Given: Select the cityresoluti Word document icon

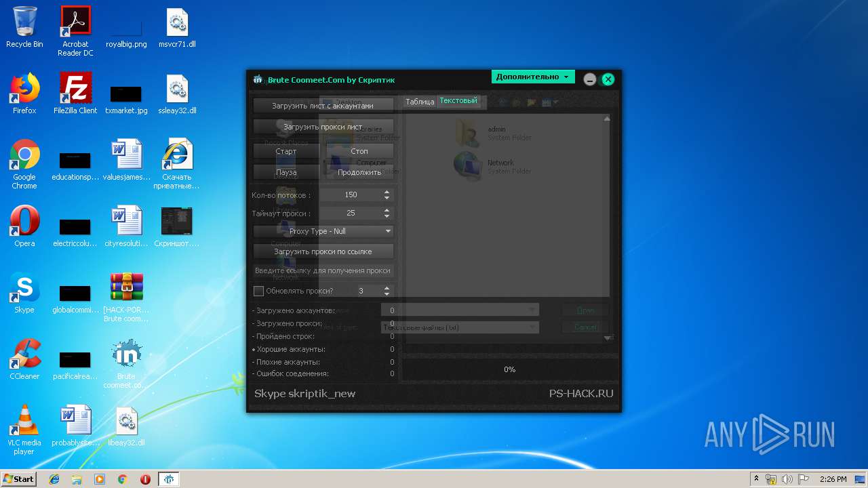Looking at the screenshot, I should [x=127, y=226].
